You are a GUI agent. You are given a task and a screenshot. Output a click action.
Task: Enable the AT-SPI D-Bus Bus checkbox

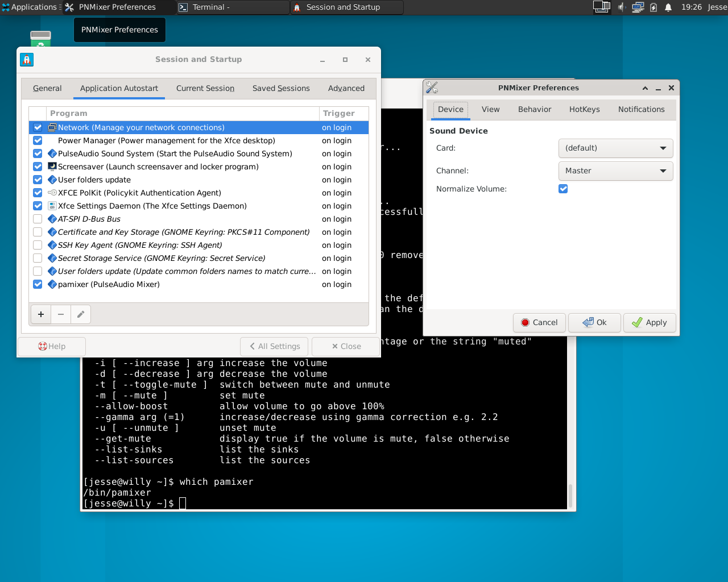pos(38,219)
